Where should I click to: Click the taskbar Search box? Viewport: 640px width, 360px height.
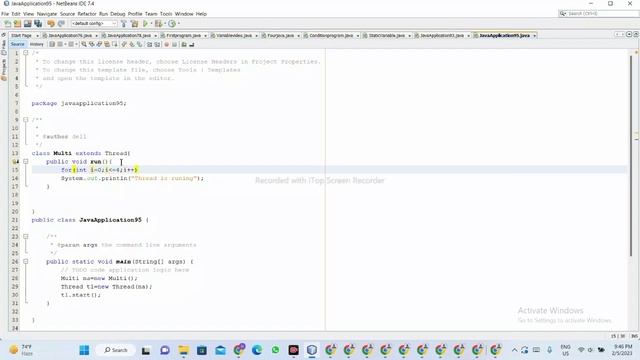[116, 350]
